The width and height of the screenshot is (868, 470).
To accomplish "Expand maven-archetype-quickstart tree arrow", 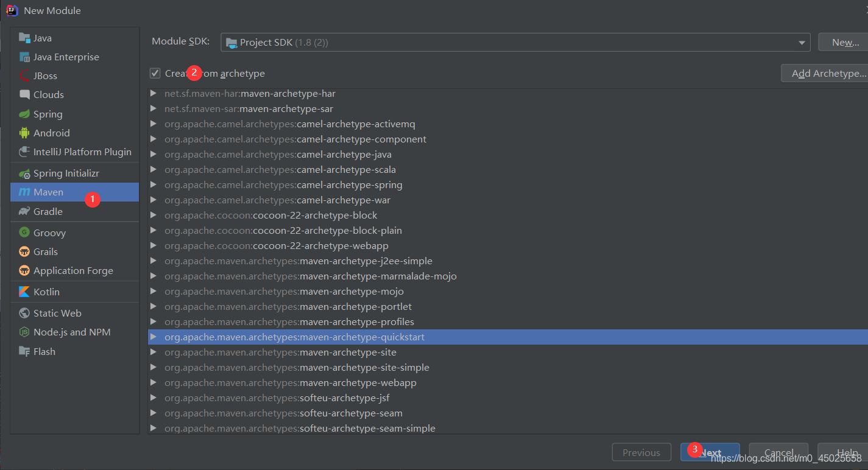I will click(153, 337).
